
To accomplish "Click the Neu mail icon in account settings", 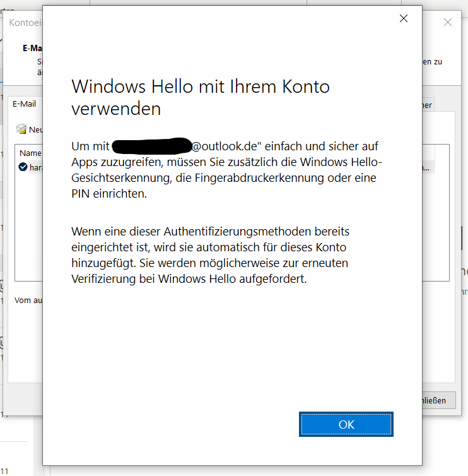I will pyautogui.click(x=21, y=129).
